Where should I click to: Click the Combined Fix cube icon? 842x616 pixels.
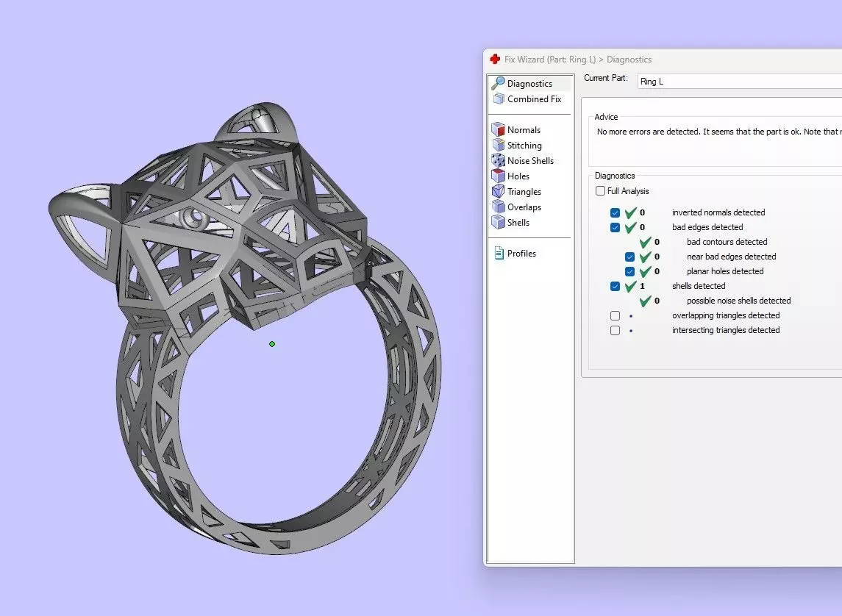499,99
